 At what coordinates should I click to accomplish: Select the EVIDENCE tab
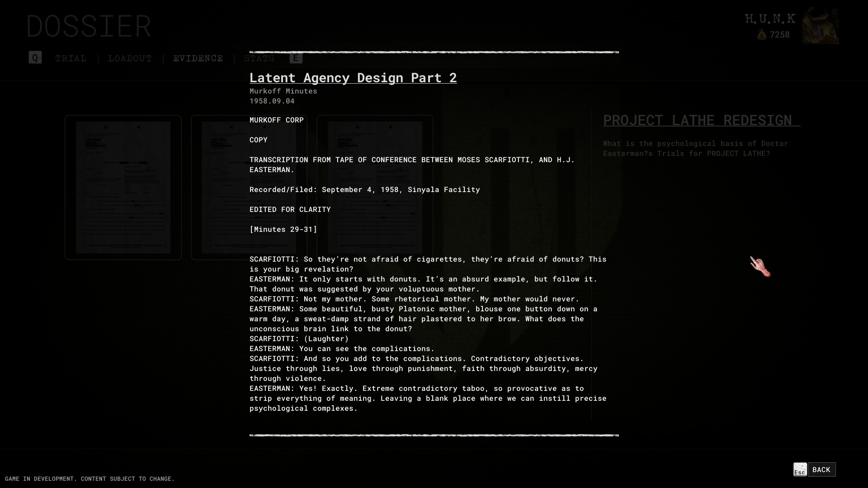point(198,58)
